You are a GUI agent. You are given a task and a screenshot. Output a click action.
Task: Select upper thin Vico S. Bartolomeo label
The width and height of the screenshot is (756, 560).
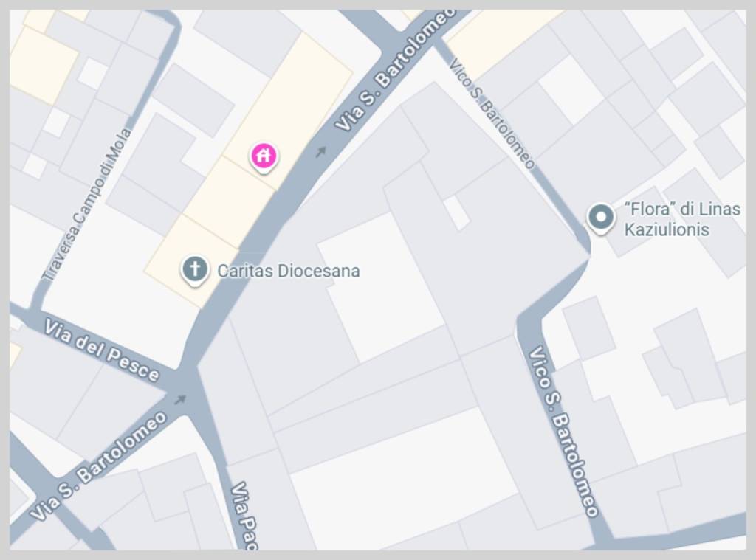coord(492,114)
